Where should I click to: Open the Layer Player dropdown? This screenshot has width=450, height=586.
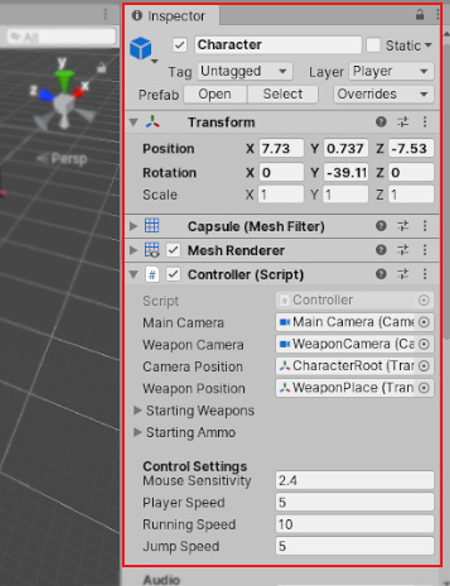(x=391, y=71)
